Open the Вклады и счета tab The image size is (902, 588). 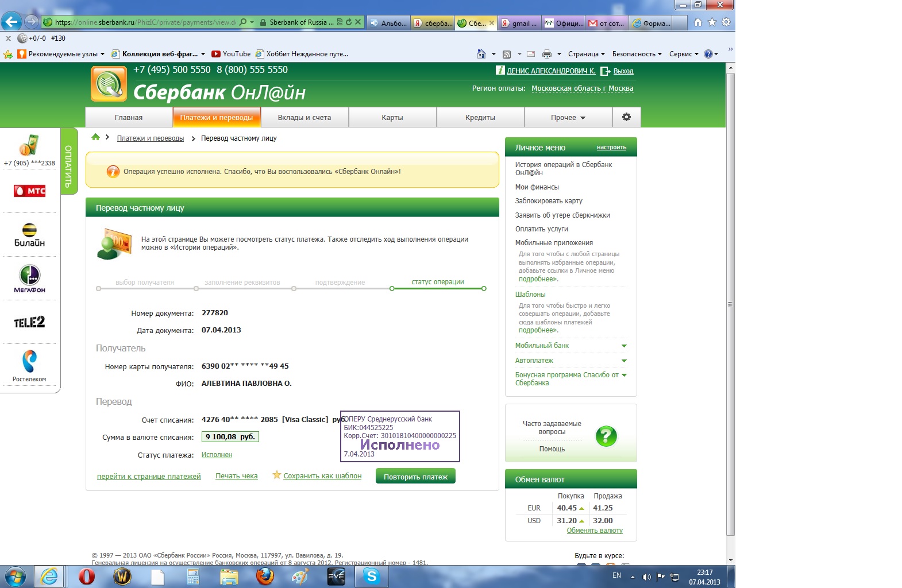click(x=304, y=117)
